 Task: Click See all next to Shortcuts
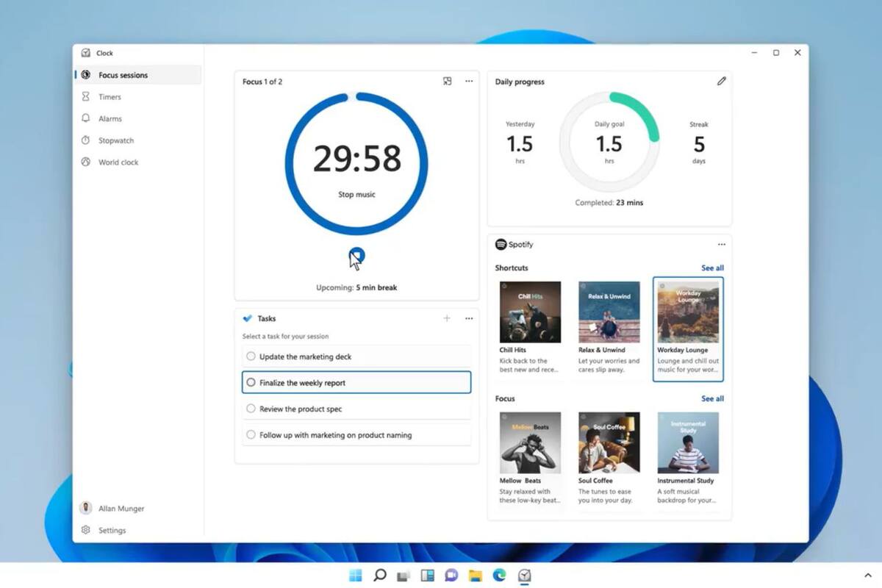(x=711, y=268)
